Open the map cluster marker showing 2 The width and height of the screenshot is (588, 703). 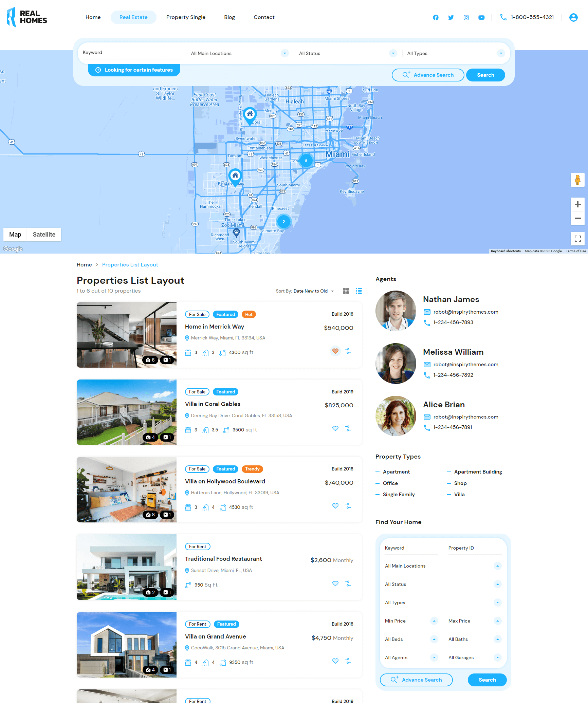tap(284, 222)
